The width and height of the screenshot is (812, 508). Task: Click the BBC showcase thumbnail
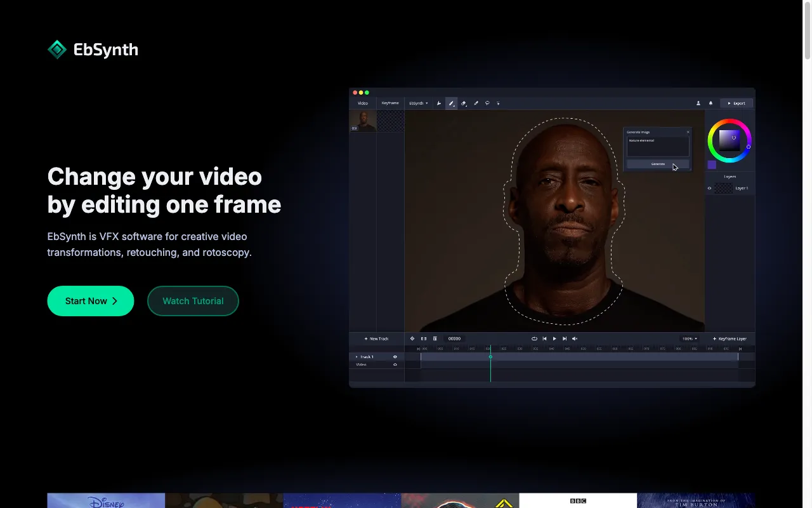[578, 500]
